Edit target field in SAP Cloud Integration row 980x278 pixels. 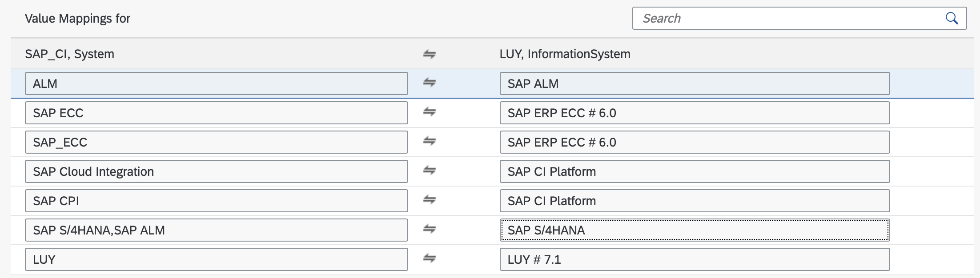pyautogui.click(x=695, y=171)
